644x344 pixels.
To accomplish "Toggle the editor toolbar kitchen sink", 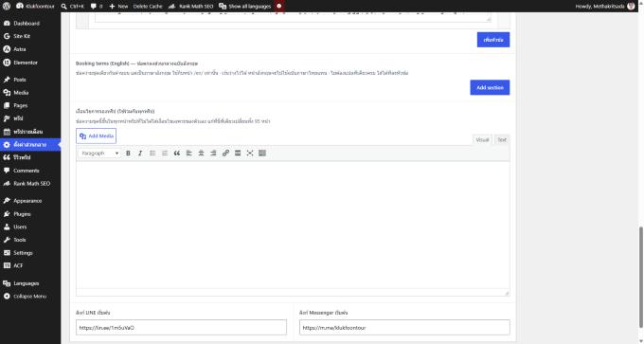I will pos(262,154).
